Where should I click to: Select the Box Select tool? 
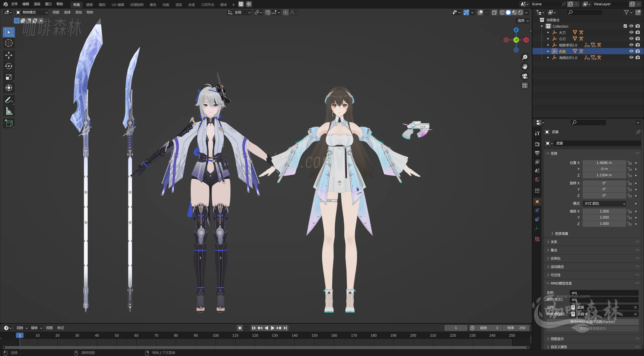coord(9,32)
